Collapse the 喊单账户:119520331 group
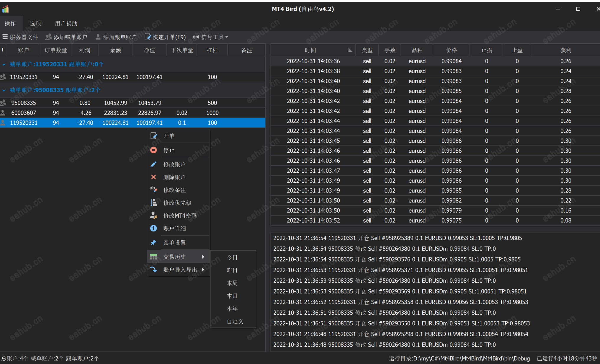 point(4,64)
